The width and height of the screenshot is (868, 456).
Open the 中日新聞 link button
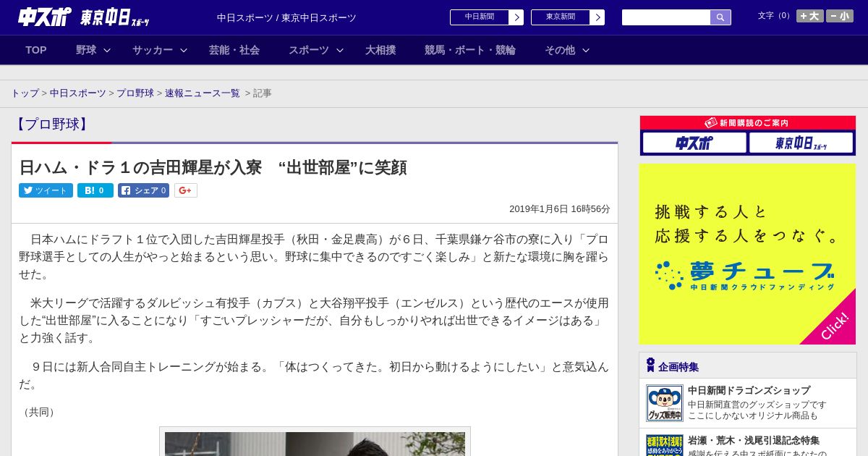tap(479, 17)
